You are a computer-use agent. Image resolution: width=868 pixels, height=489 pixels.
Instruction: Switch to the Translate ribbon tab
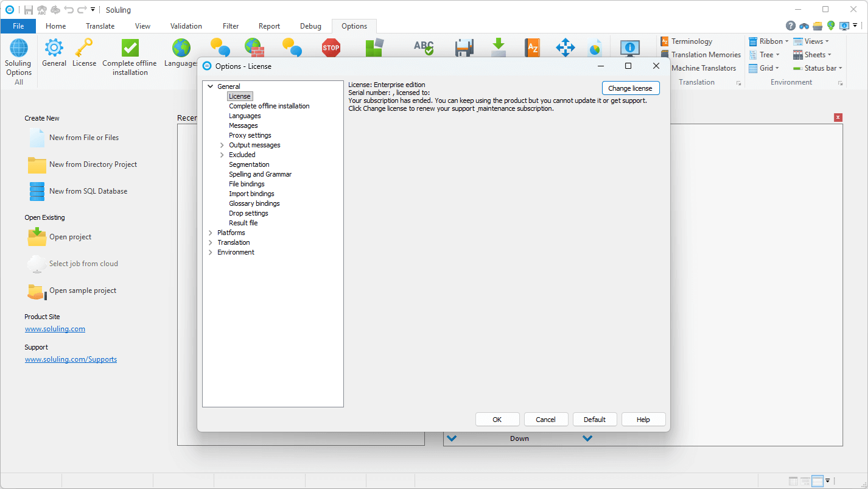[x=100, y=26]
